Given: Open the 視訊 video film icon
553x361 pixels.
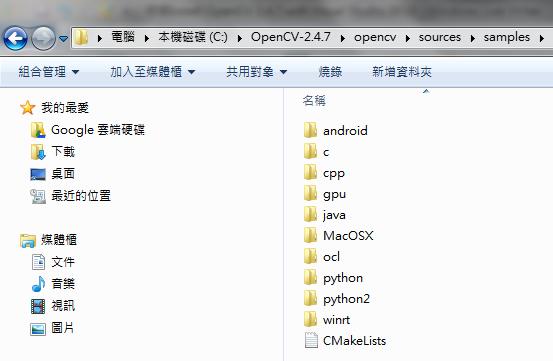Looking at the screenshot, I should tap(38, 306).
